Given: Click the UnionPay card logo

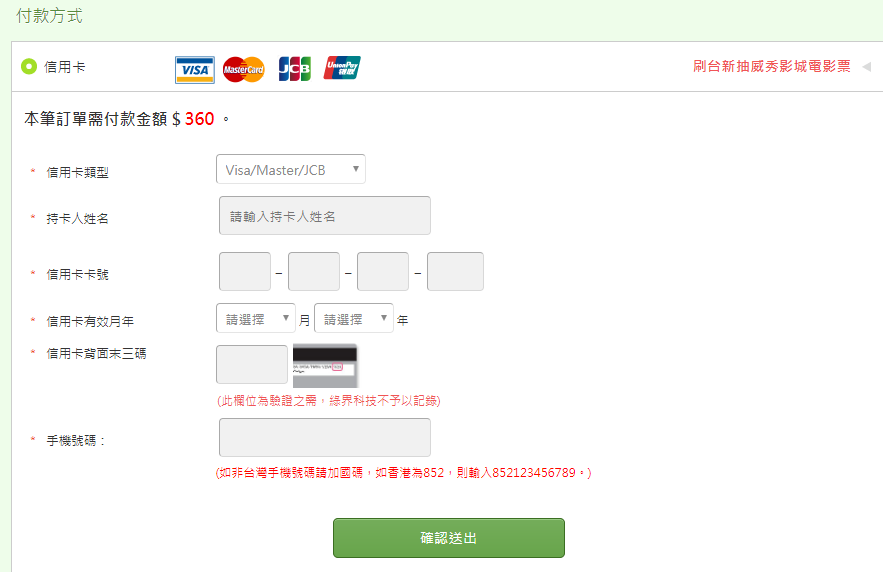Looking at the screenshot, I should click(342, 68).
